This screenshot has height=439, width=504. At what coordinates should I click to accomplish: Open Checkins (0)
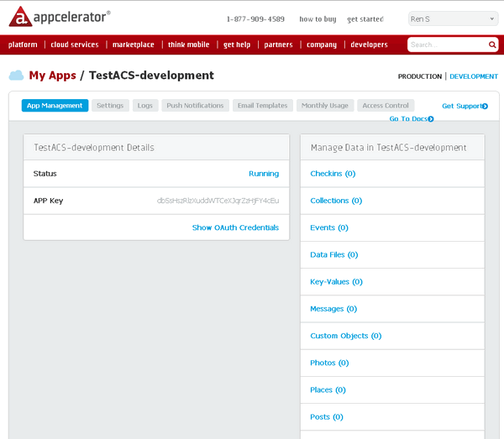[333, 174]
